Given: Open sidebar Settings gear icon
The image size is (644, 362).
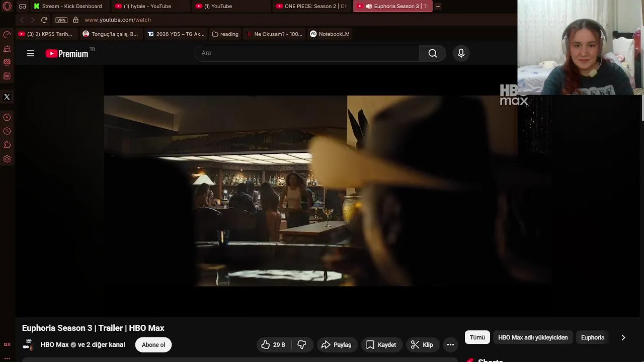Looking at the screenshot, I should (x=7, y=159).
